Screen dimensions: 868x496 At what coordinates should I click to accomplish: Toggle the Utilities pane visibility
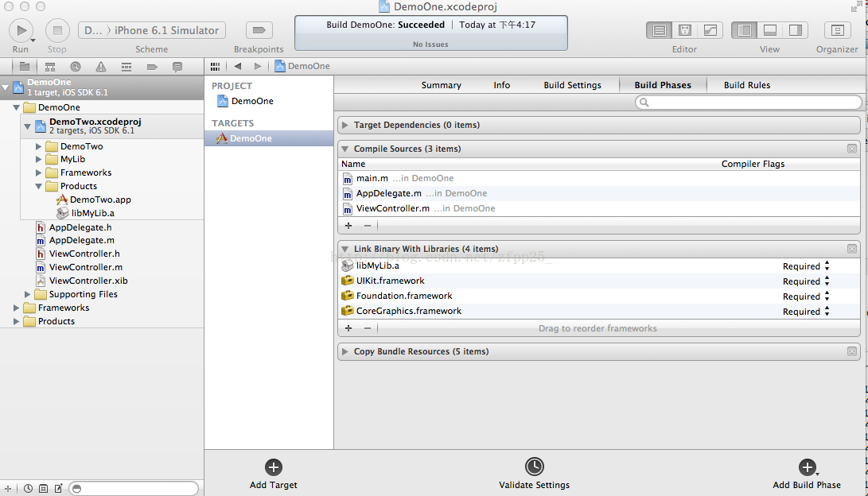(796, 30)
